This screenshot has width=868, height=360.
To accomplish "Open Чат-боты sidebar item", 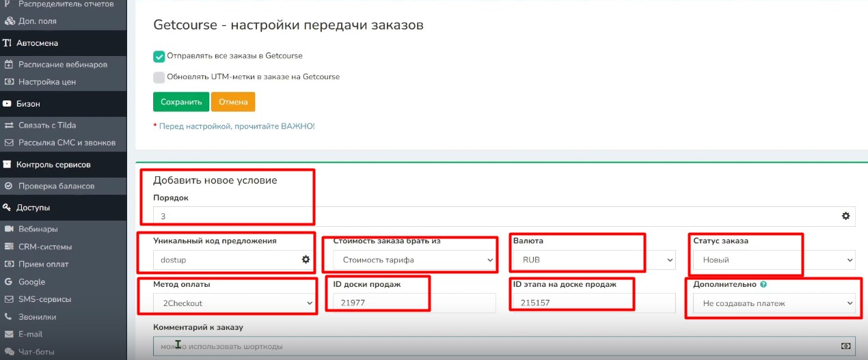I will pyautogui.click(x=37, y=352).
